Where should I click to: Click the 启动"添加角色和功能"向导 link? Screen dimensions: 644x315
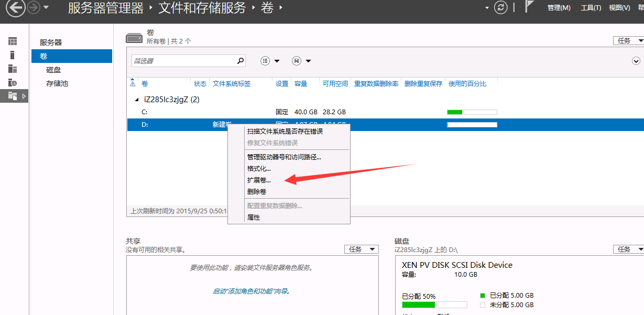(x=251, y=291)
